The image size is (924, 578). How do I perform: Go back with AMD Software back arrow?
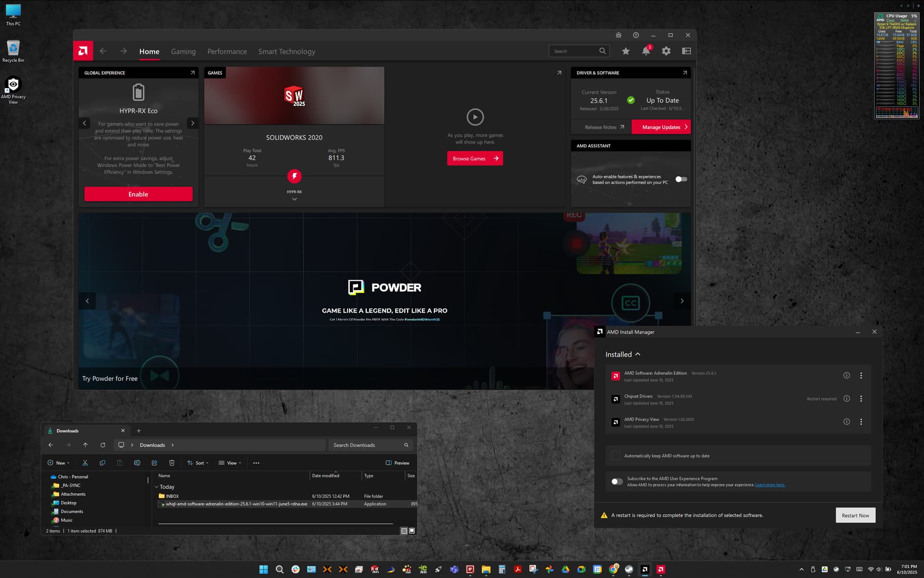pyautogui.click(x=103, y=51)
